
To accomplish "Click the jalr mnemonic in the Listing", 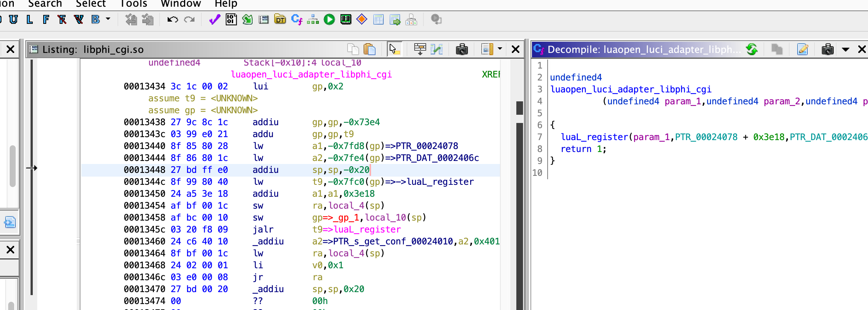I will (263, 230).
